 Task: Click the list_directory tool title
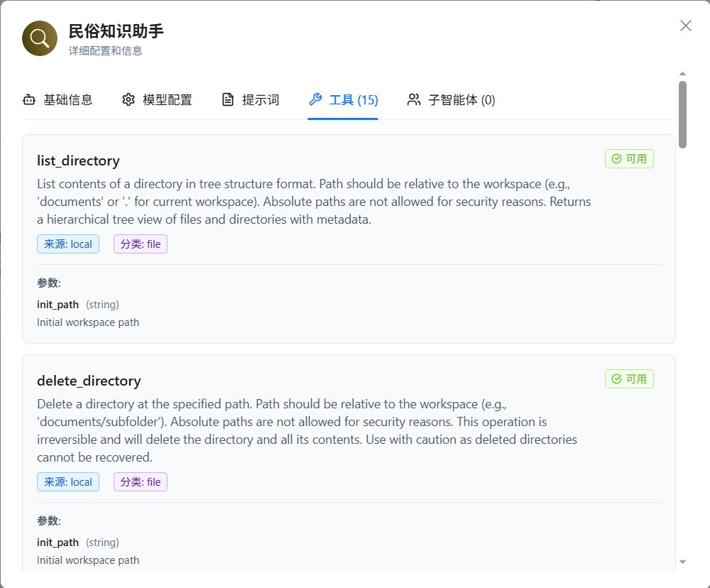78,160
